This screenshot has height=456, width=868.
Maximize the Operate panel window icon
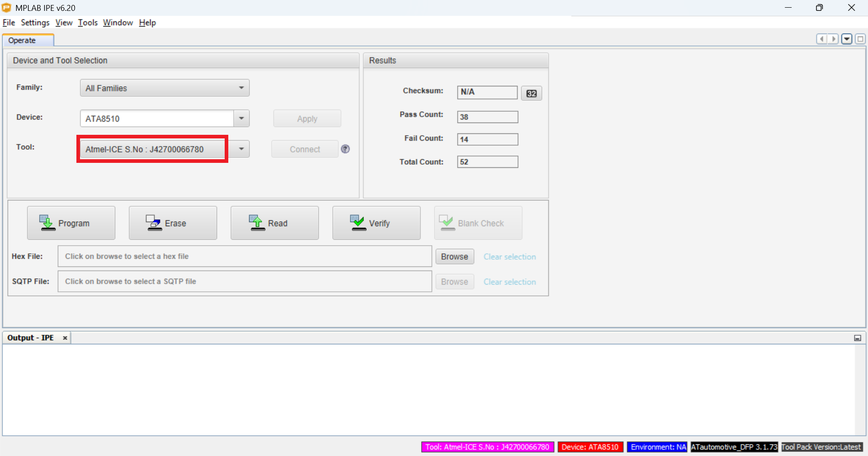coord(860,39)
